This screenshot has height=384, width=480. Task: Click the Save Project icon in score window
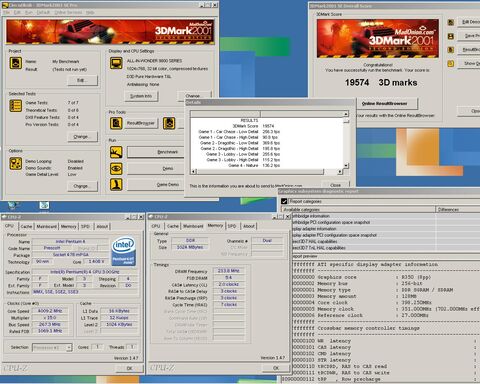(451, 36)
